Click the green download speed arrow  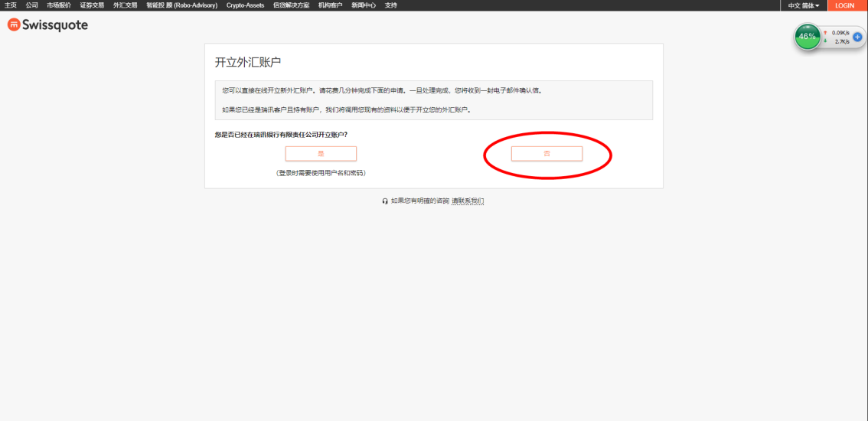[x=825, y=41]
